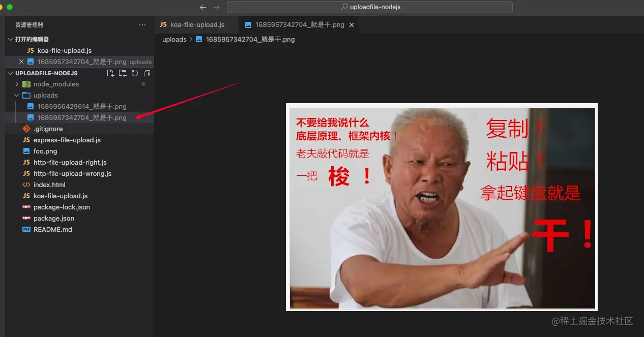Collapse the uploads folder
Image resolution: width=644 pixels, height=337 pixels.
coord(17,95)
